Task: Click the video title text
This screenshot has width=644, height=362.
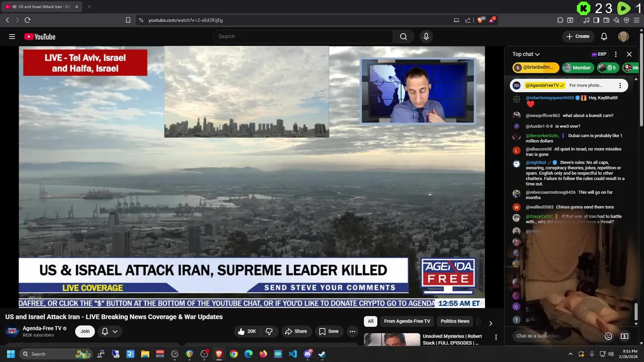Action: (114, 317)
